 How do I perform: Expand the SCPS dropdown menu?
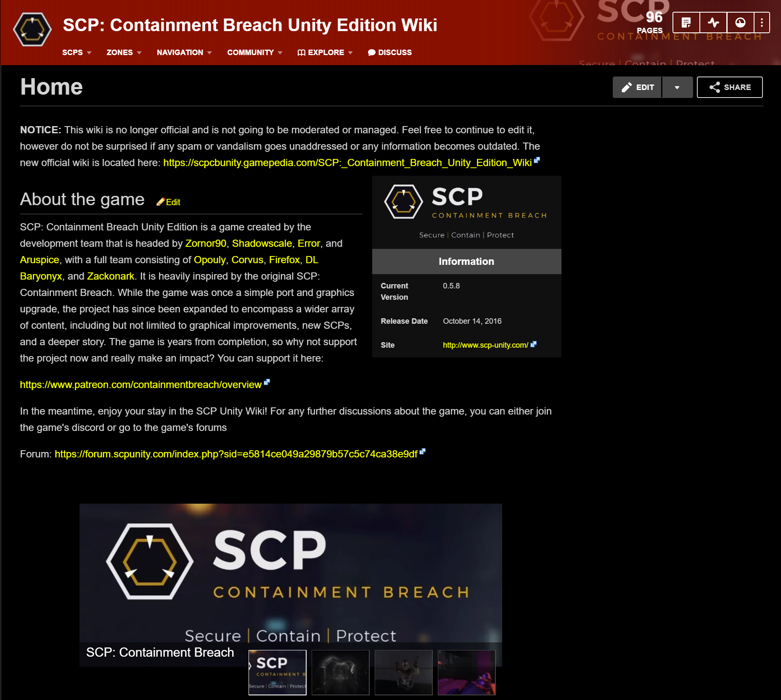(x=77, y=53)
